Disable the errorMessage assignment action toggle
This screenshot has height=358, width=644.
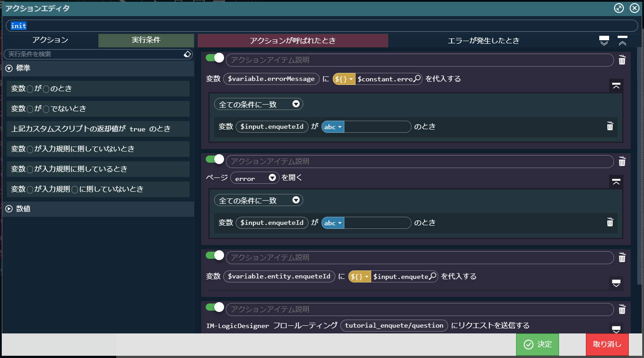[x=215, y=58]
